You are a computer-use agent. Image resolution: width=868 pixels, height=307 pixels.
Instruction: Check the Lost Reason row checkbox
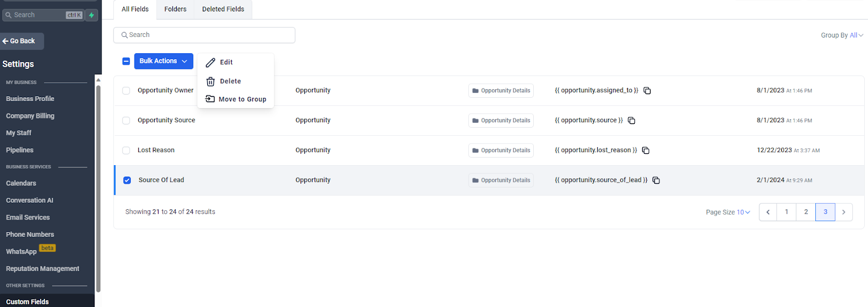(126, 151)
